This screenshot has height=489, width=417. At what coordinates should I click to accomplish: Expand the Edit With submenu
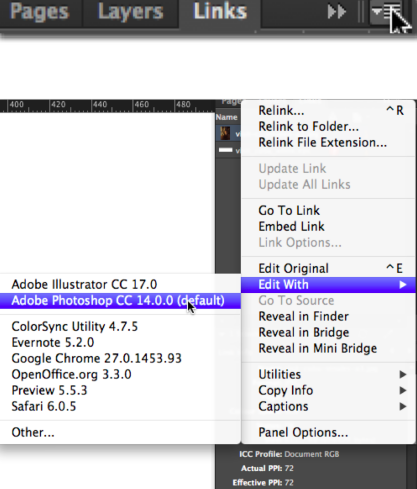tap(328, 285)
